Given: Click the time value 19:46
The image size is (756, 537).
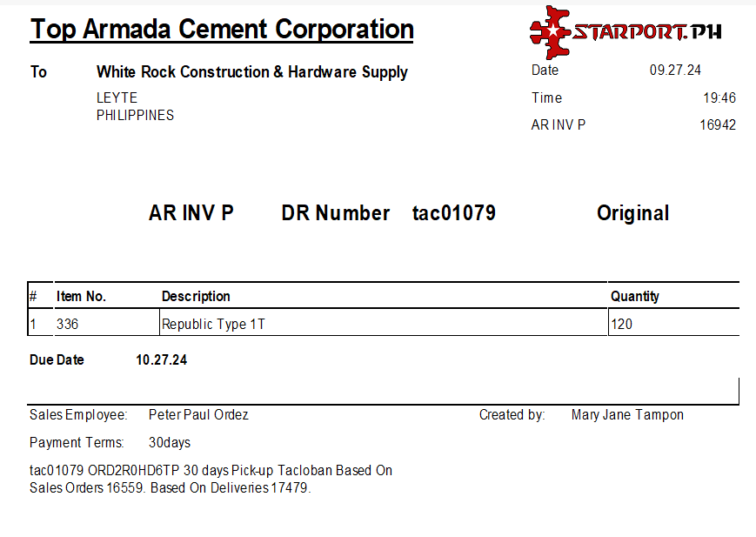Looking at the screenshot, I should coord(719,97).
